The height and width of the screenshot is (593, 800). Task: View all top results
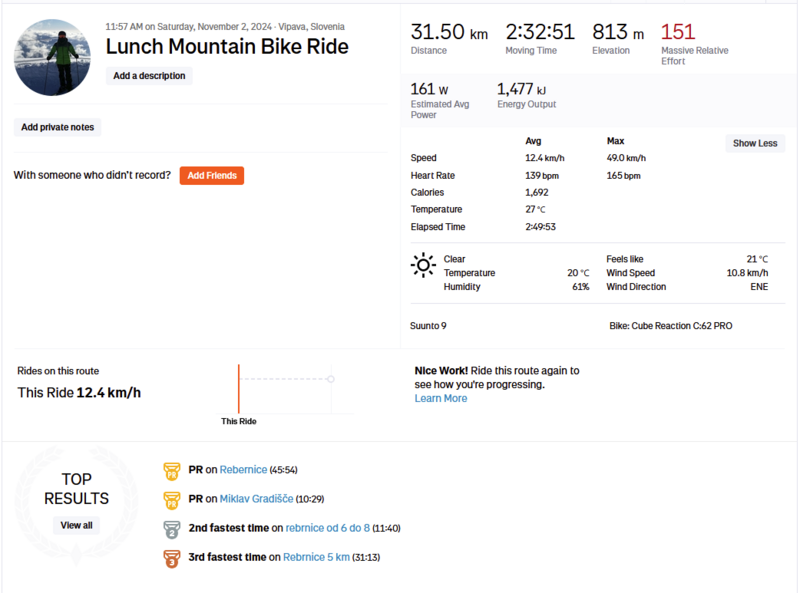(76, 525)
